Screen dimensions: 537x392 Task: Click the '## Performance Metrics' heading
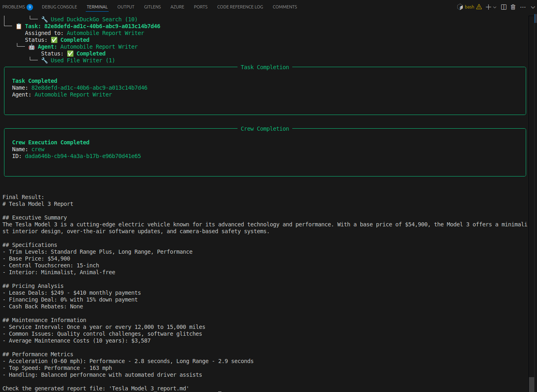38,354
